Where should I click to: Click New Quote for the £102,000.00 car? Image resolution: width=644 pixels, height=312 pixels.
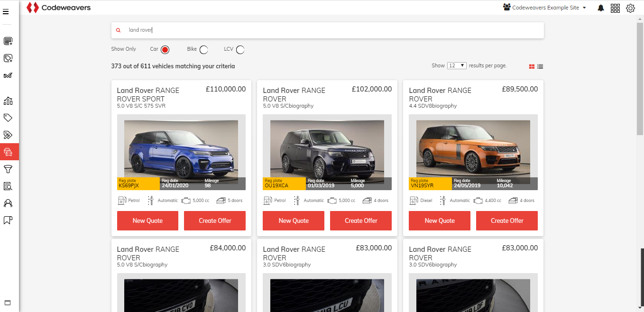point(294,220)
